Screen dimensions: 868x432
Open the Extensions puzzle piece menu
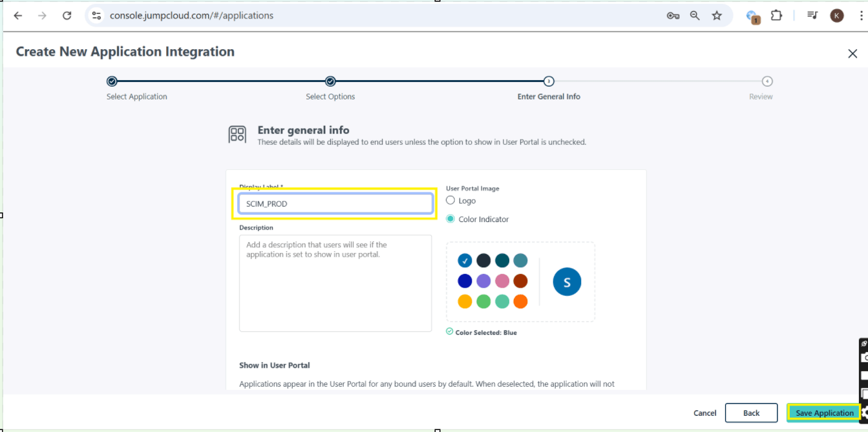[x=776, y=15]
